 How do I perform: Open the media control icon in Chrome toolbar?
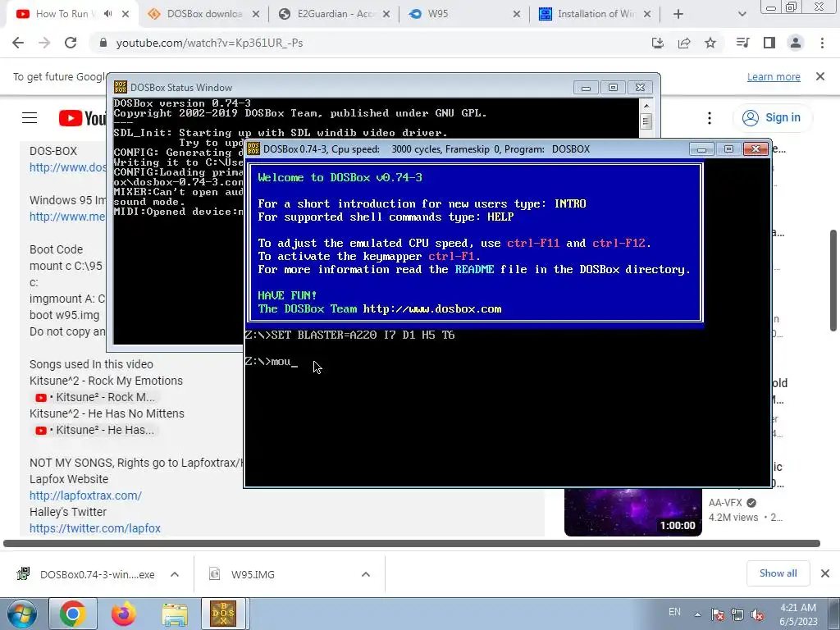click(x=742, y=43)
